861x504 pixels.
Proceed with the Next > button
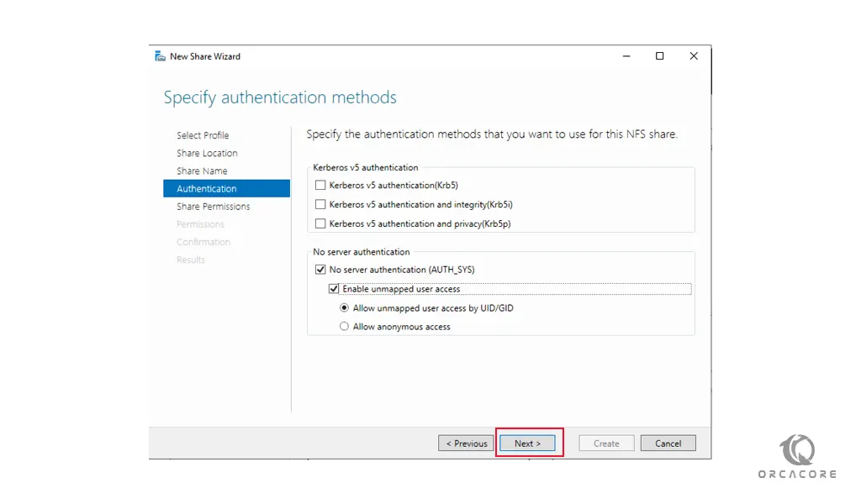[527, 444]
